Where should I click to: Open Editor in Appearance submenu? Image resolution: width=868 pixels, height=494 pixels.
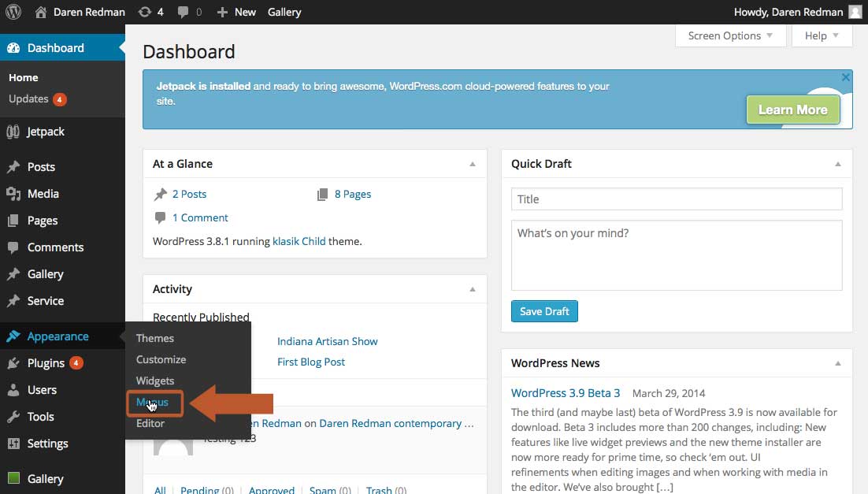[x=150, y=424]
